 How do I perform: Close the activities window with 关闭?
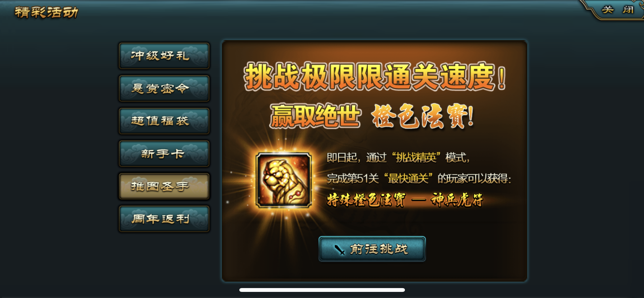pos(618,10)
